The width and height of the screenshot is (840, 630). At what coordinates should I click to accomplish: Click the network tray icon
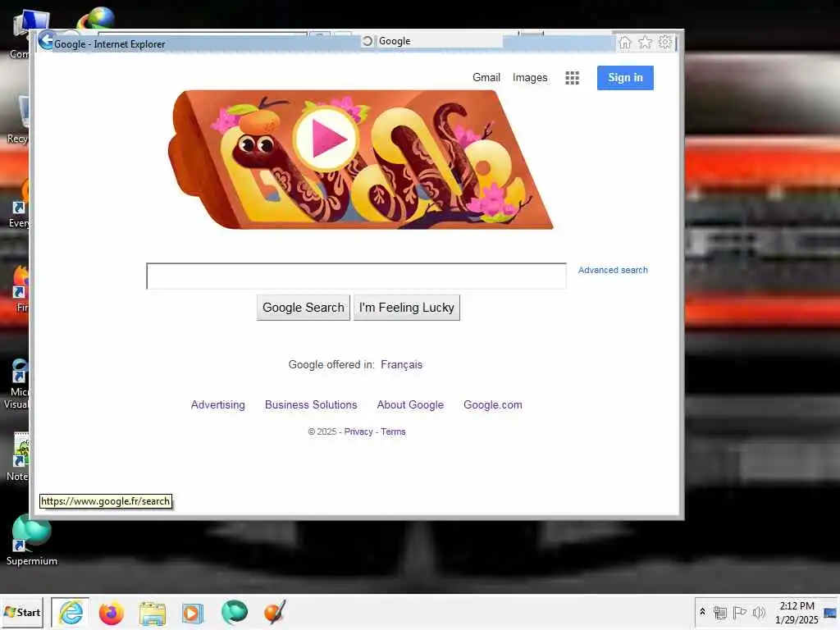[x=720, y=612]
